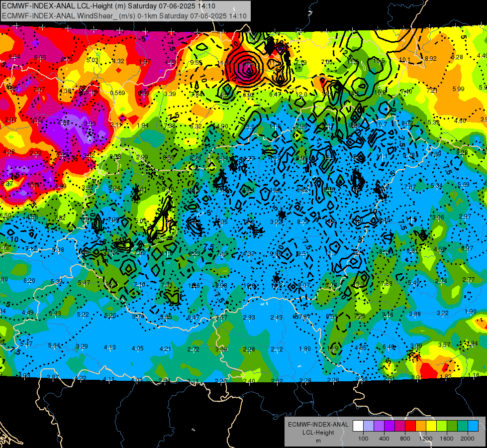Click the wind shear value '3.29'
The height and width of the screenshot is (448, 487).
click(82, 346)
